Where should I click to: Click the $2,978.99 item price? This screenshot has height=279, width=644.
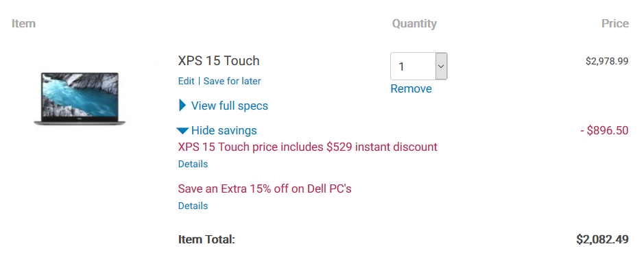(x=607, y=61)
